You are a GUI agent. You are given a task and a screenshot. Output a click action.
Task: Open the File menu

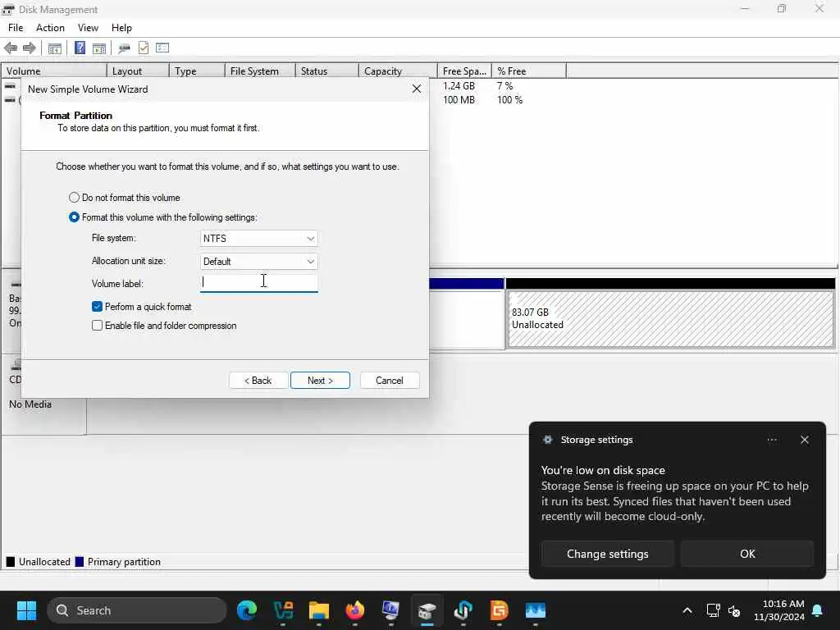click(x=16, y=28)
